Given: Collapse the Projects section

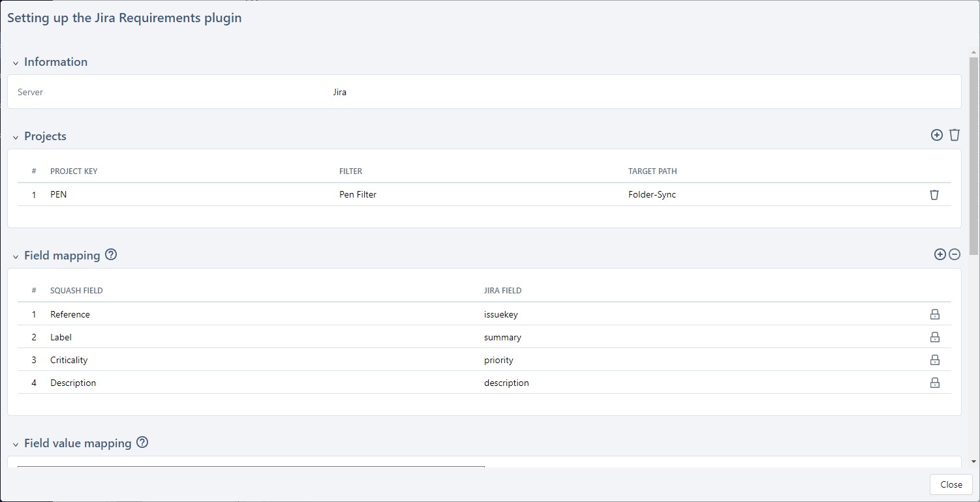Looking at the screenshot, I should point(16,137).
